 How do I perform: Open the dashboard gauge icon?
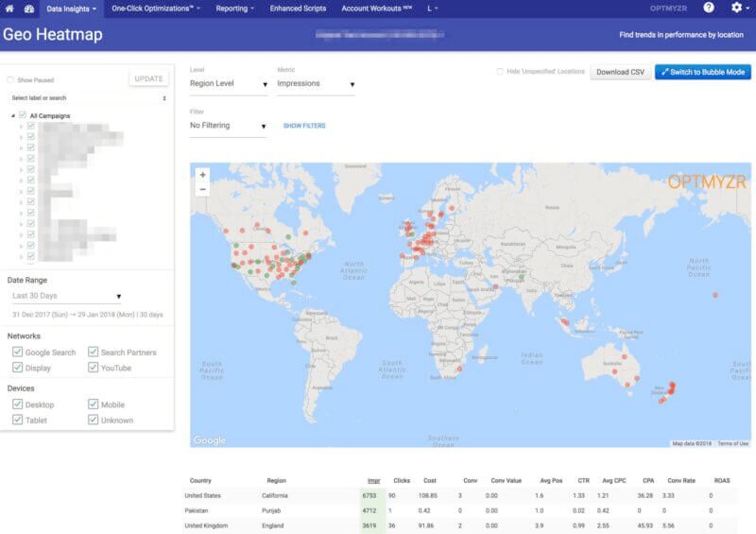coord(29,9)
